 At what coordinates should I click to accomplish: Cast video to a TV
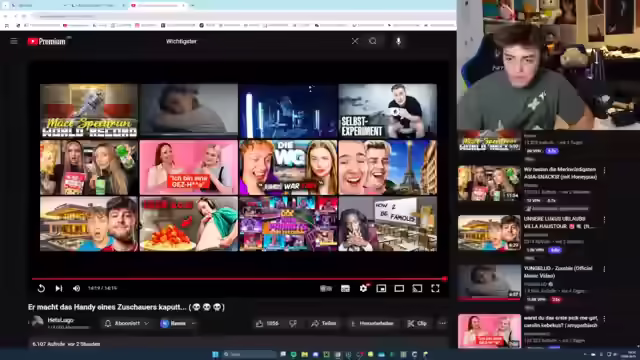417,288
